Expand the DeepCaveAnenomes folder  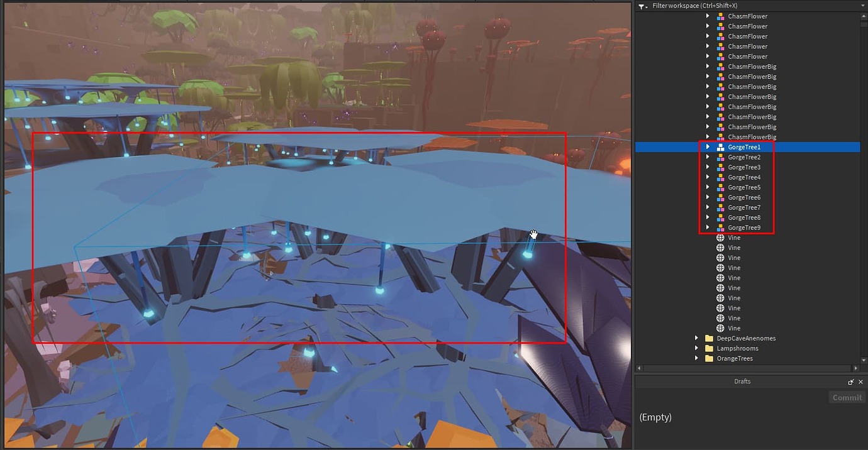(x=696, y=338)
